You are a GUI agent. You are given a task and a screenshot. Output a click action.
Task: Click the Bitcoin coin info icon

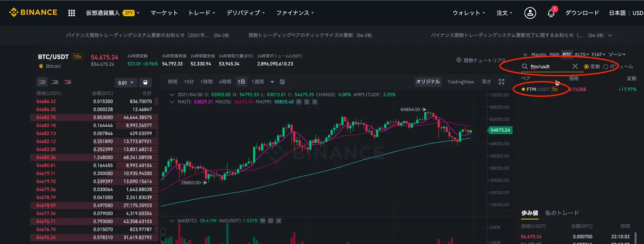[41, 66]
